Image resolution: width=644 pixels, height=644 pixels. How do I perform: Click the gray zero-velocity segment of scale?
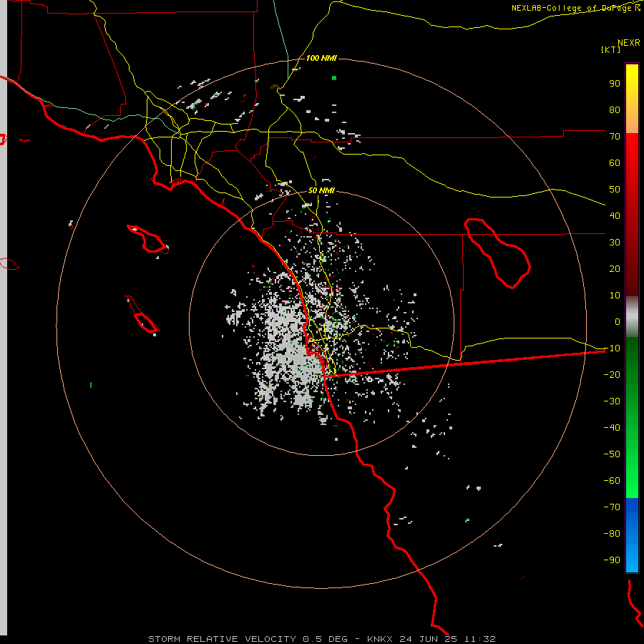pos(632,317)
